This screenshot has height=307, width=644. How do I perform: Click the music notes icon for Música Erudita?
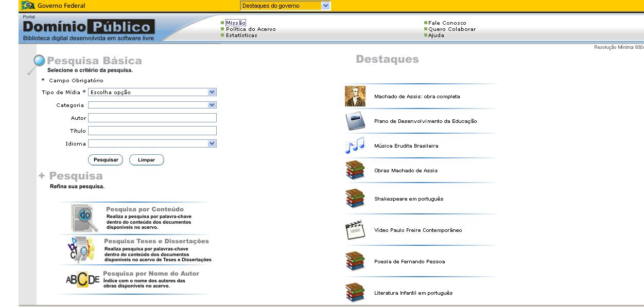[355, 146]
